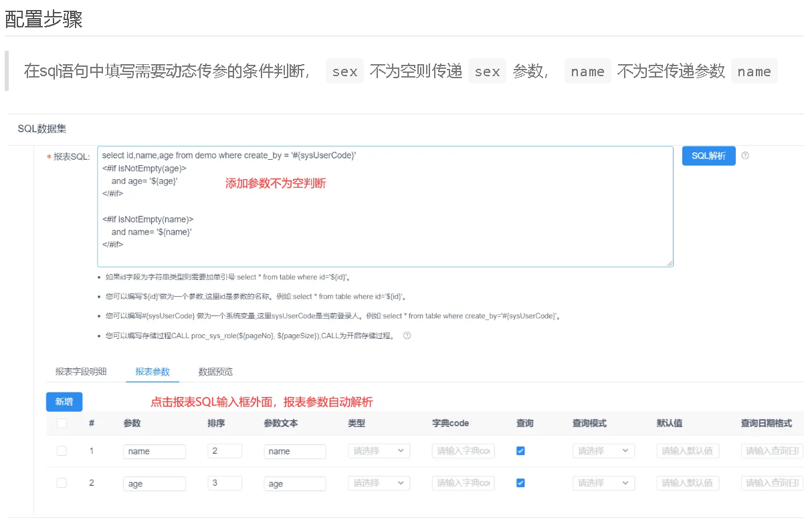This screenshot has width=804, height=532.
Task: Switch to the 数据预览 tab
Action: click(215, 372)
